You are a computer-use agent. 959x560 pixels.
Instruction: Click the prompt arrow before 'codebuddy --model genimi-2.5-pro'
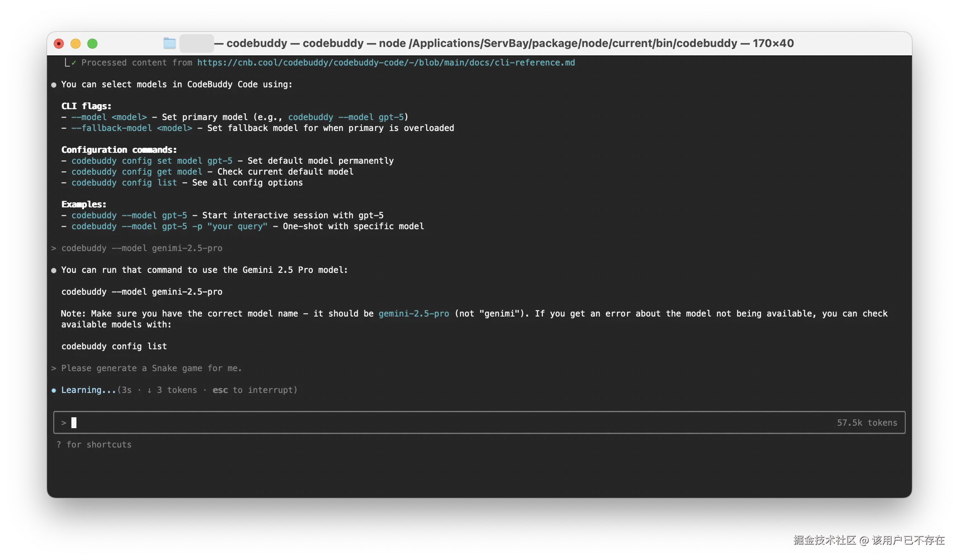click(54, 249)
